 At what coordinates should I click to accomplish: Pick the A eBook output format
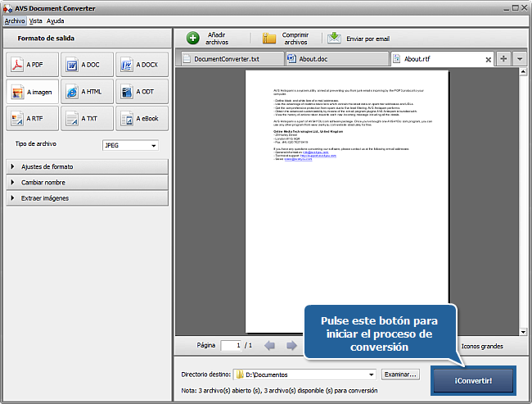point(142,119)
